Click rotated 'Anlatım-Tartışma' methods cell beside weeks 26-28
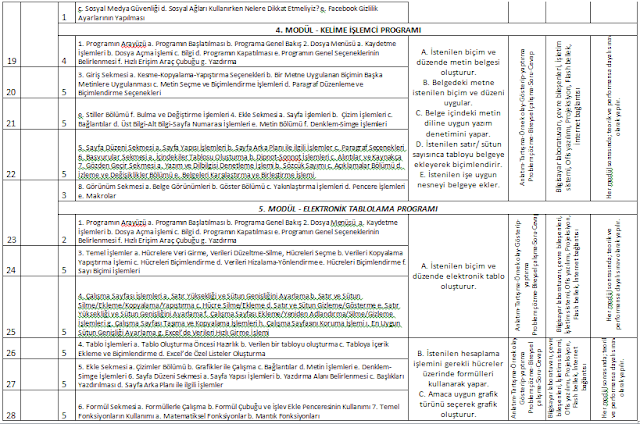This screenshot has width=640, height=424. pyautogui.click(x=527, y=379)
